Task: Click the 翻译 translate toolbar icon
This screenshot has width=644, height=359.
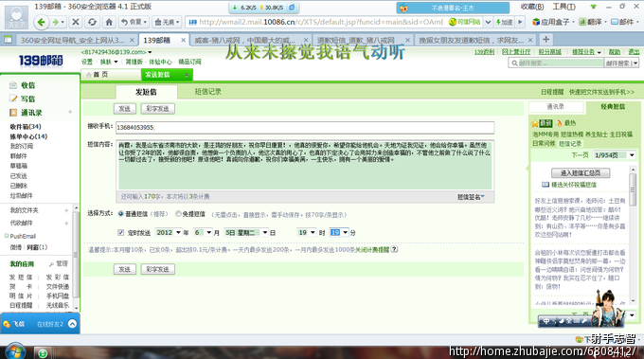Action: point(591,22)
